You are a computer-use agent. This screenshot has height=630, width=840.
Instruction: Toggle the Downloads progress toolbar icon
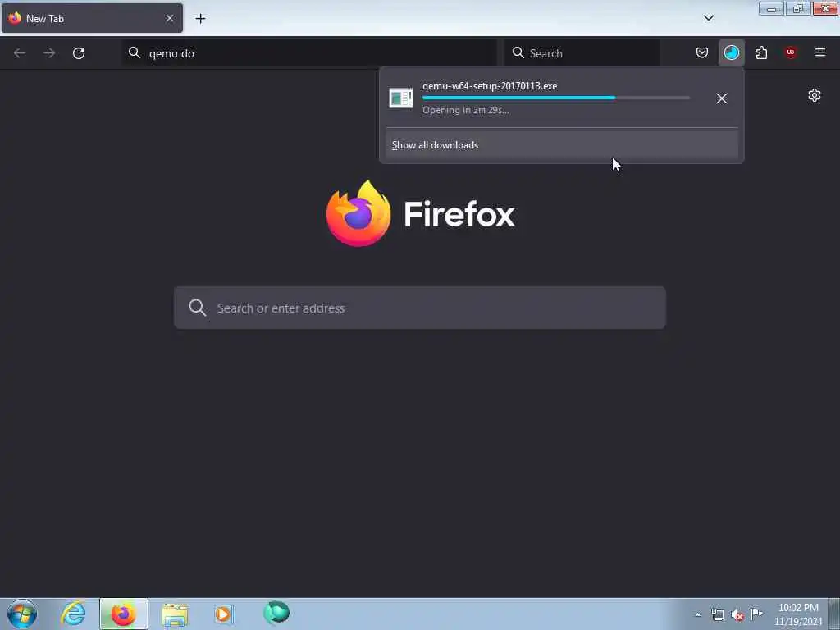pyautogui.click(x=731, y=52)
